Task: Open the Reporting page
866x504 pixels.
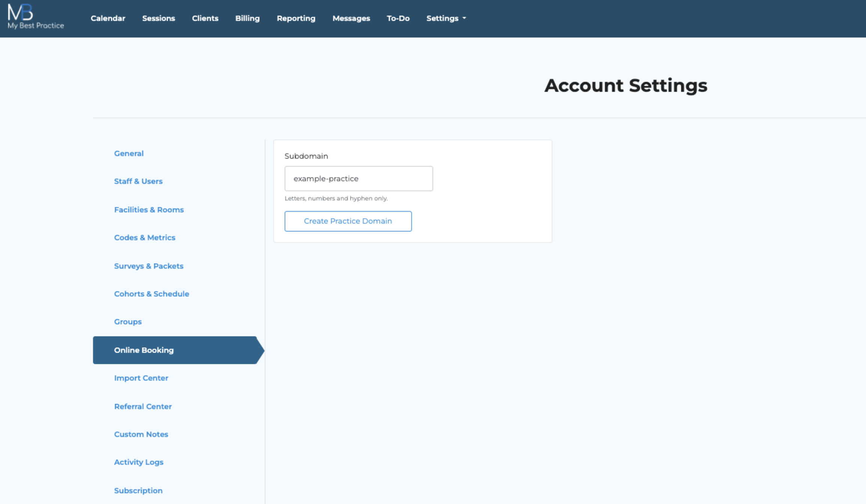Action: [x=296, y=18]
